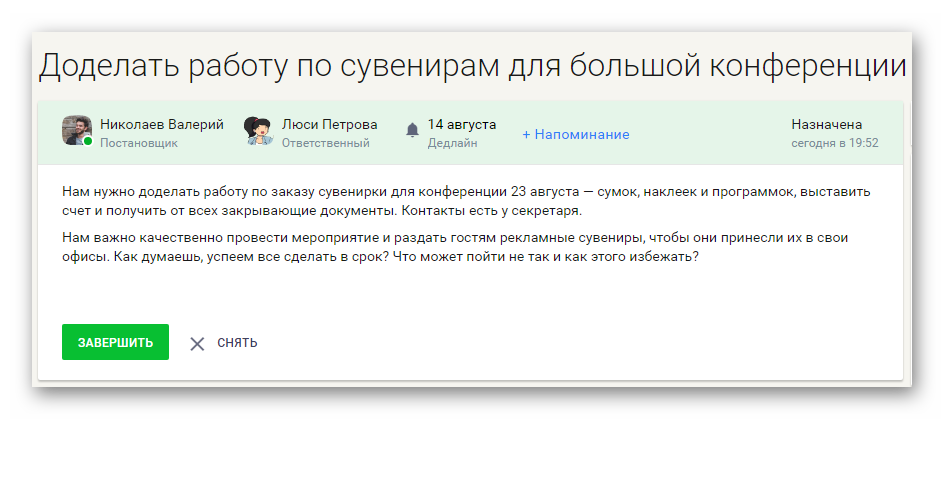Click the Дедлайн label
The image size is (944, 499).
pyautogui.click(x=452, y=143)
